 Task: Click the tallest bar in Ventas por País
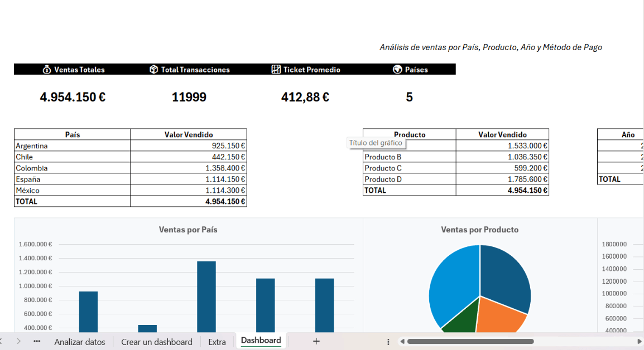coord(206,296)
